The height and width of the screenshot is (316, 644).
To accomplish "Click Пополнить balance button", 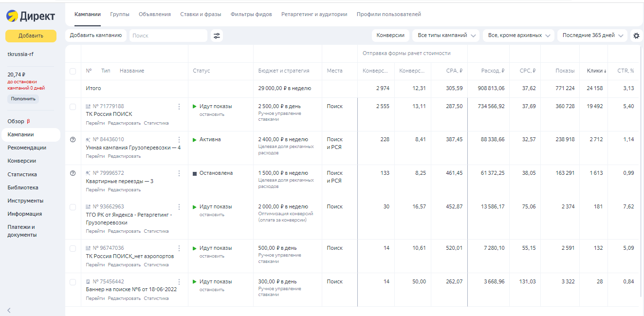I will coord(23,99).
